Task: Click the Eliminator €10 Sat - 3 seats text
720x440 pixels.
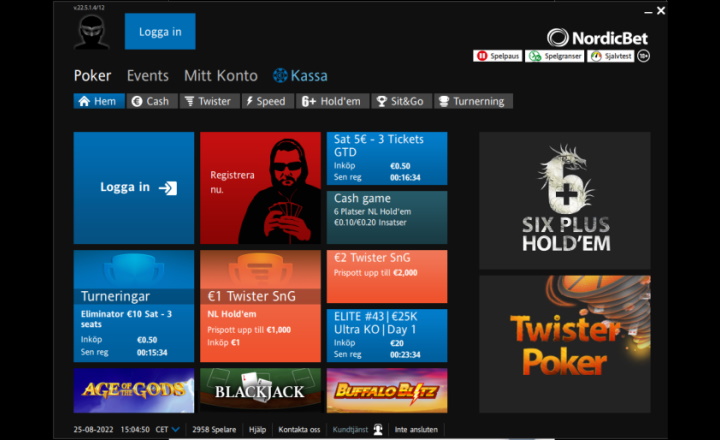Action: 126,319
